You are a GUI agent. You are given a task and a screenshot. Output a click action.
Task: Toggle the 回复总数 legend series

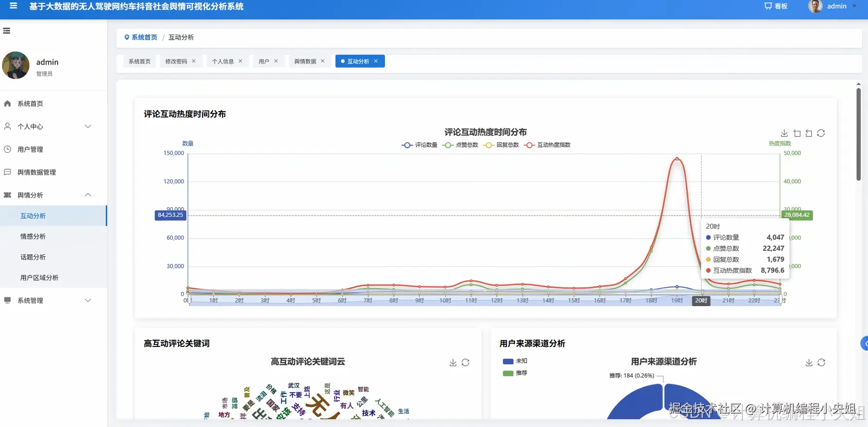tap(501, 145)
